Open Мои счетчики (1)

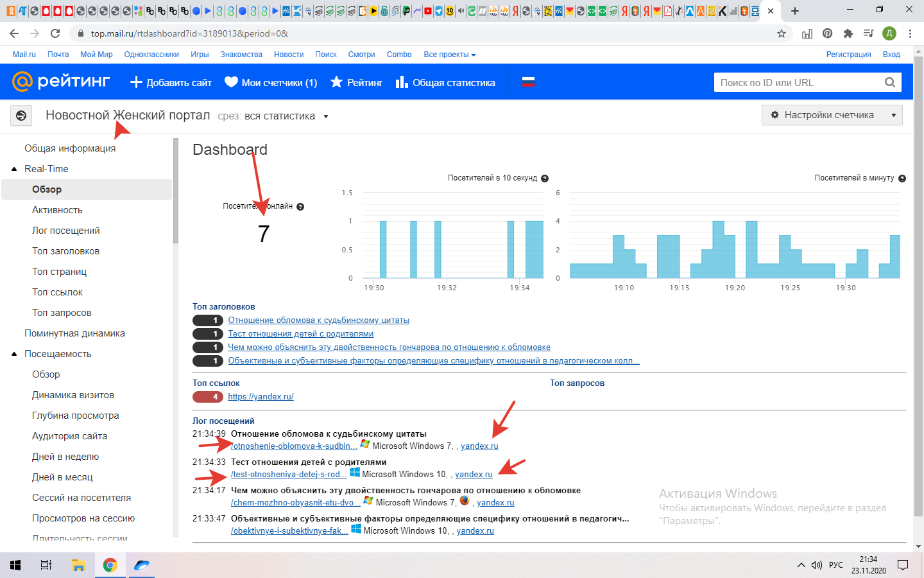click(x=271, y=82)
